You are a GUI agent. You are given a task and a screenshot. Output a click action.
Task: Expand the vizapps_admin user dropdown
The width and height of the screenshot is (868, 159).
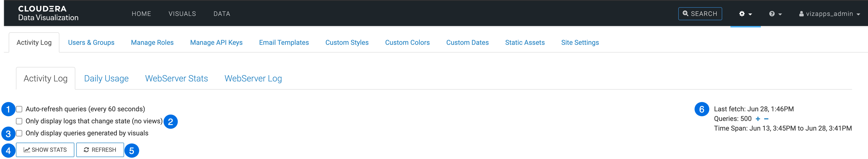858,14
